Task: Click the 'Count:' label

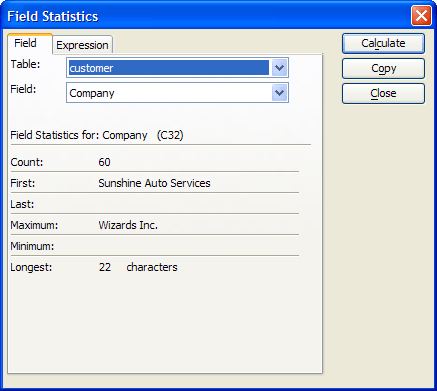Action: tap(27, 162)
